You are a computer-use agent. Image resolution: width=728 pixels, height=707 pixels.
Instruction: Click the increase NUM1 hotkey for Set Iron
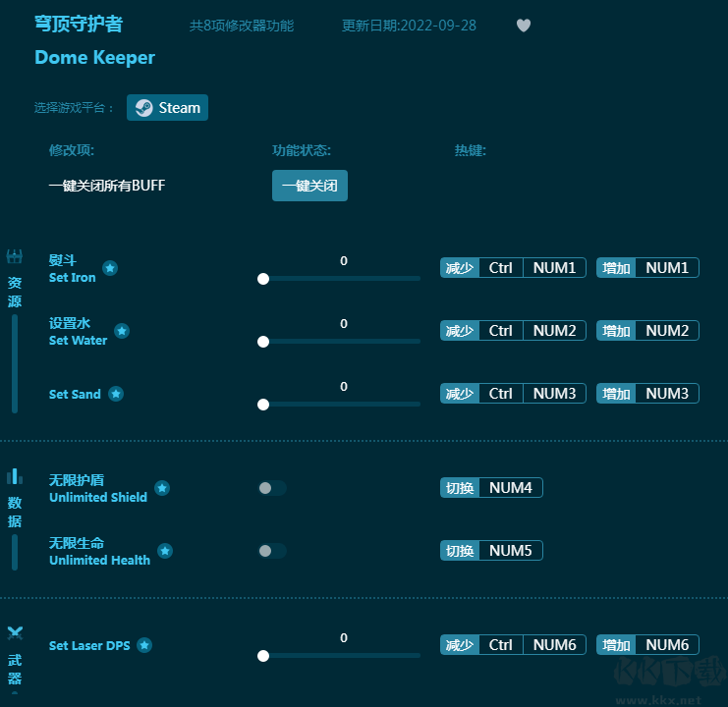pos(647,268)
